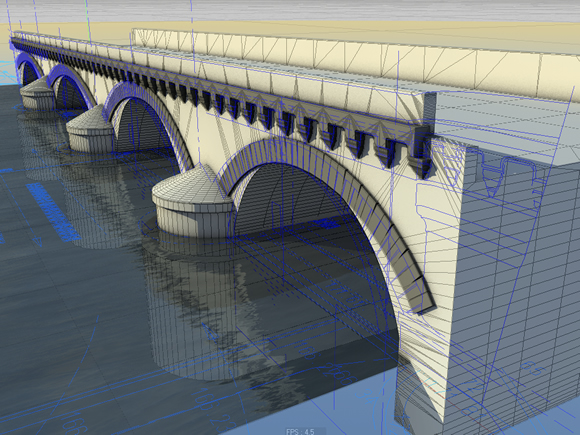Screen dimensions: 580x435
Task: Select the nearest cone-topped bridge pier
Action: click(192, 202)
